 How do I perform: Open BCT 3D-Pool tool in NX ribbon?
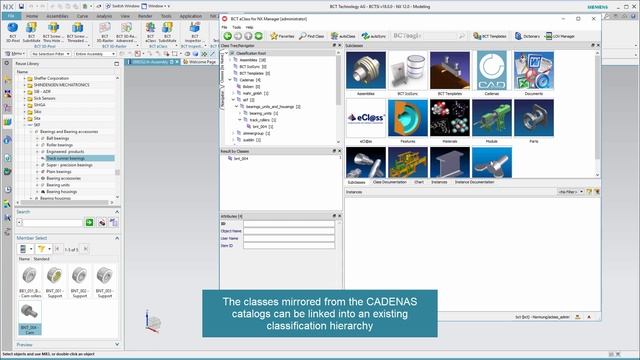point(13,32)
